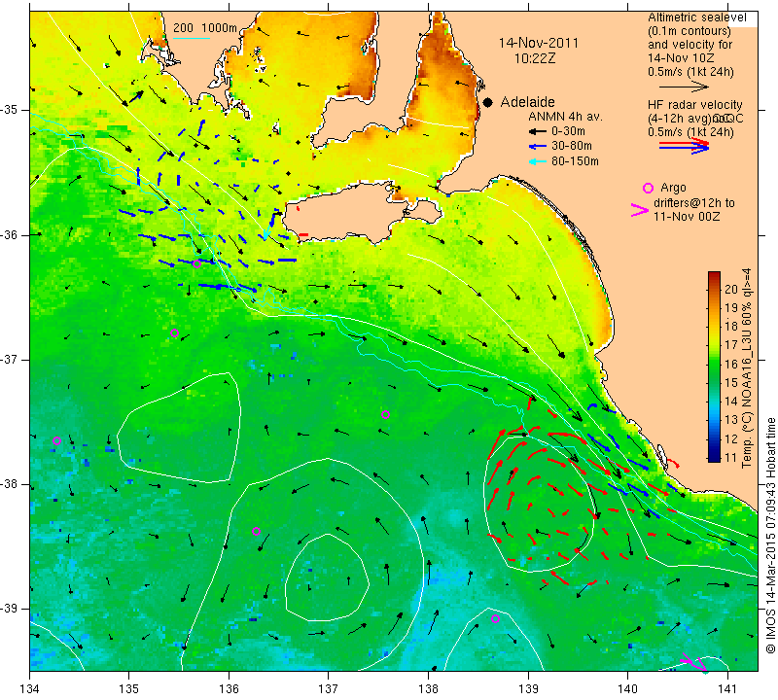The image size is (778, 700).
Task: Click the 80-150m depth legend label
Action: pos(575,161)
